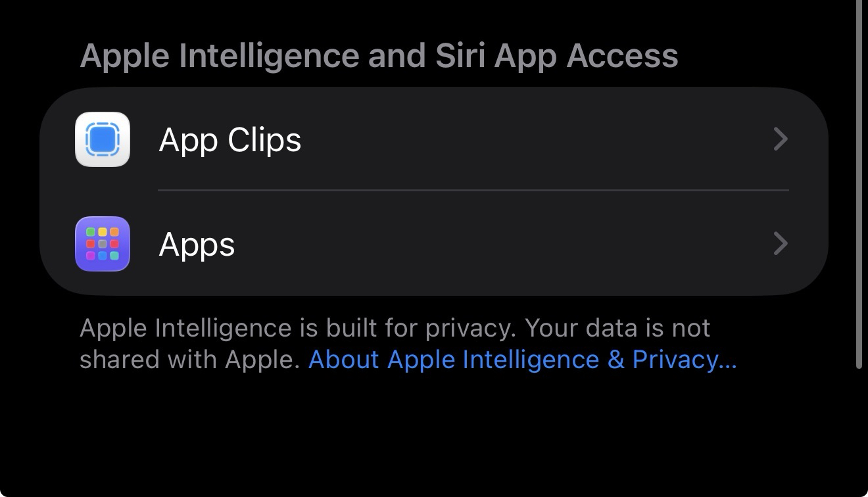Click 'shared with Apple.' footer text
The height and width of the screenshot is (497, 868).
click(190, 360)
